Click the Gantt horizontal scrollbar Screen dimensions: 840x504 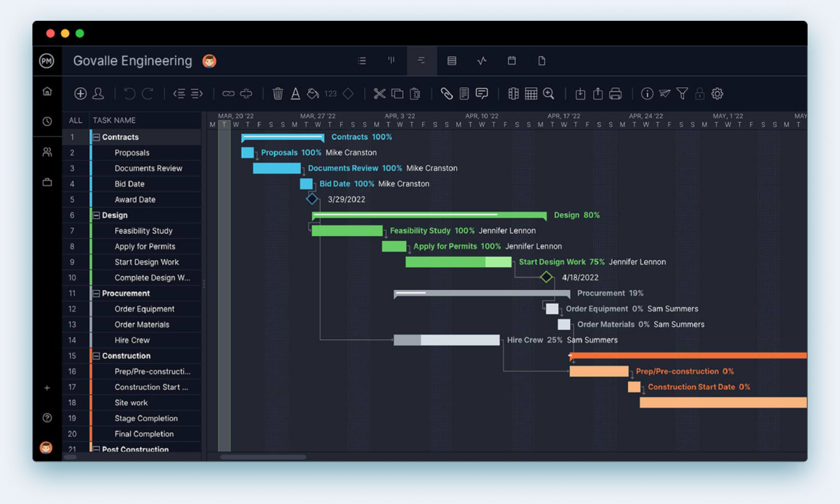coord(263,457)
